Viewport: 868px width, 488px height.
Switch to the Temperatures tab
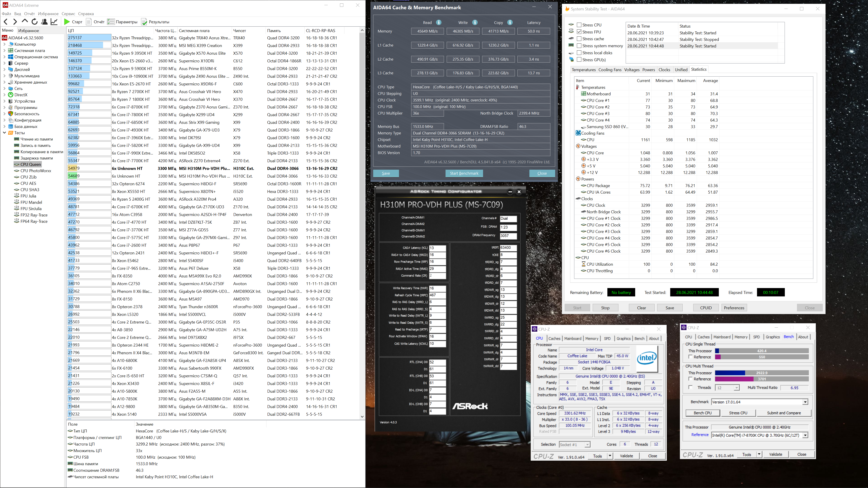click(x=584, y=70)
